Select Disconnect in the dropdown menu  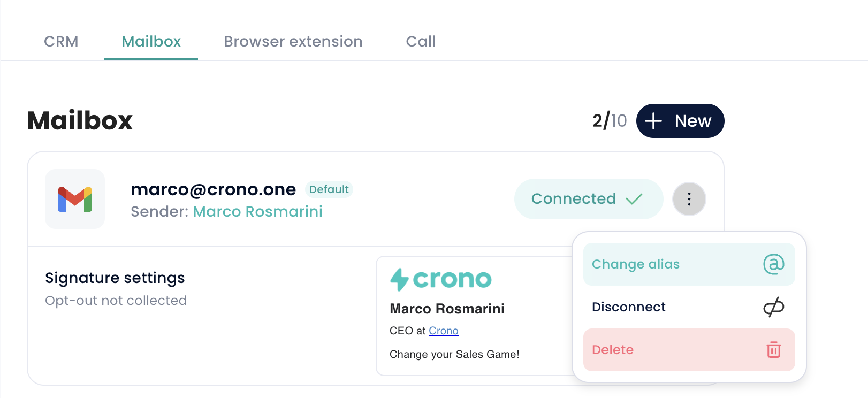[x=629, y=307]
